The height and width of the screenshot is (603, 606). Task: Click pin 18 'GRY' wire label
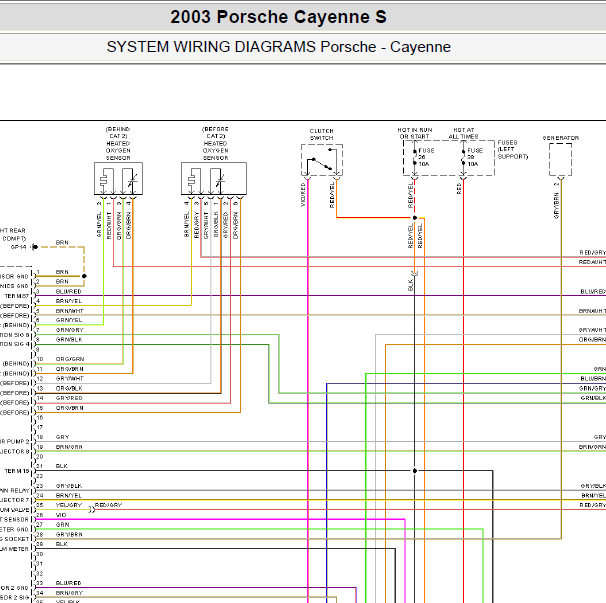62,437
